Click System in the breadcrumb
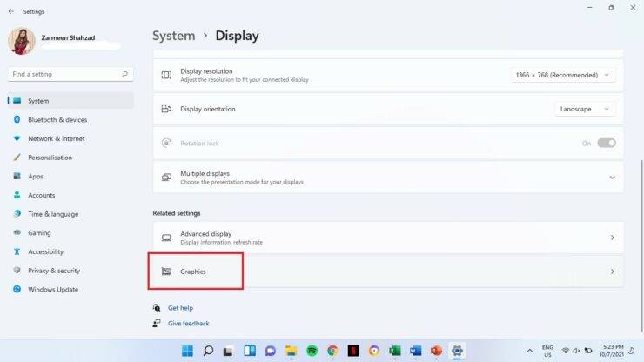644x362 pixels. pyautogui.click(x=173, y=36)
